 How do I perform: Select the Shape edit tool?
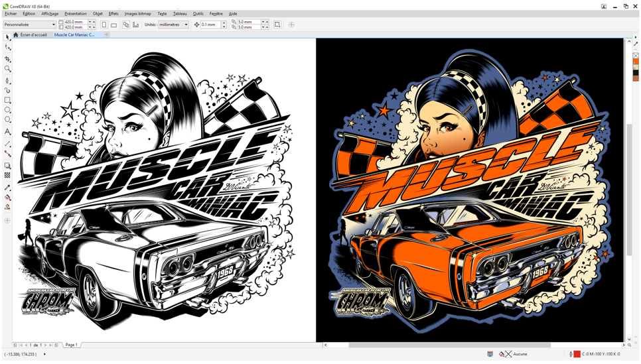(x=7, y=48)
